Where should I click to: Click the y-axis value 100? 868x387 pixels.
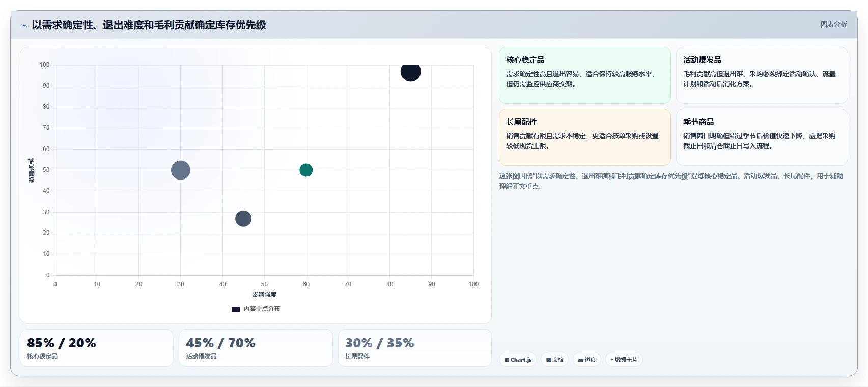45,65
